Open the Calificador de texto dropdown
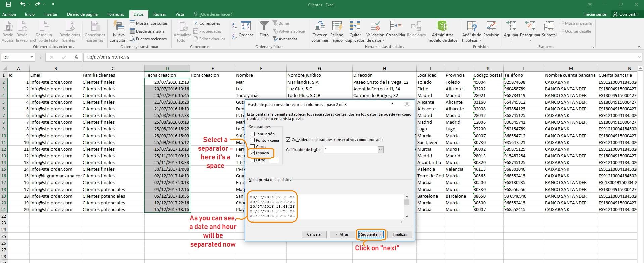This screenshot has width=644, height=263. click(x=380, y=150)
